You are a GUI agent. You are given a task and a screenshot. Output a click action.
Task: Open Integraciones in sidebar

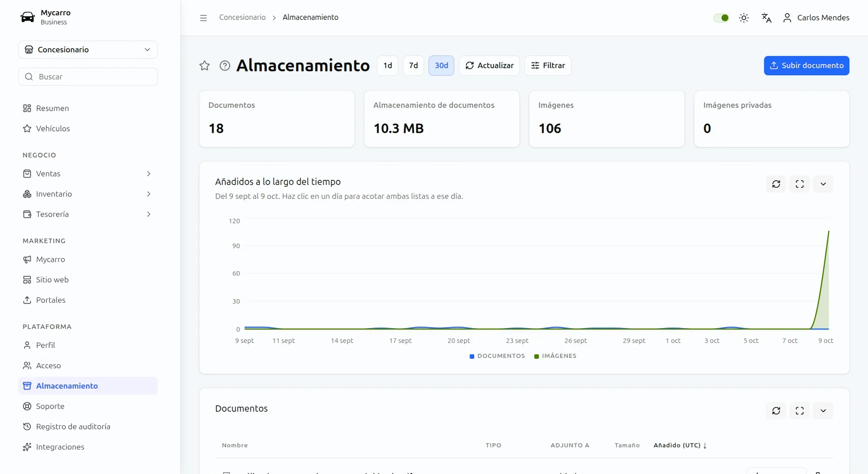coord(88,447)
